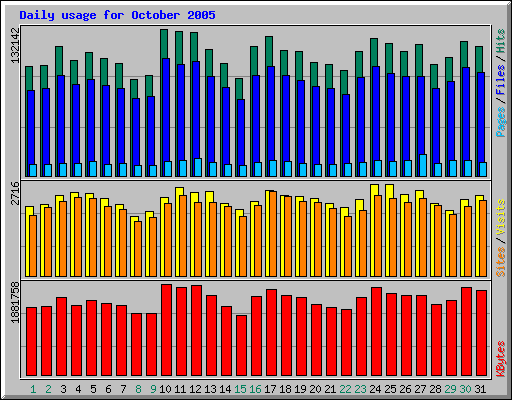Click the 1881758 axis value label
The image size is (512, 400).
pos(15,303)
